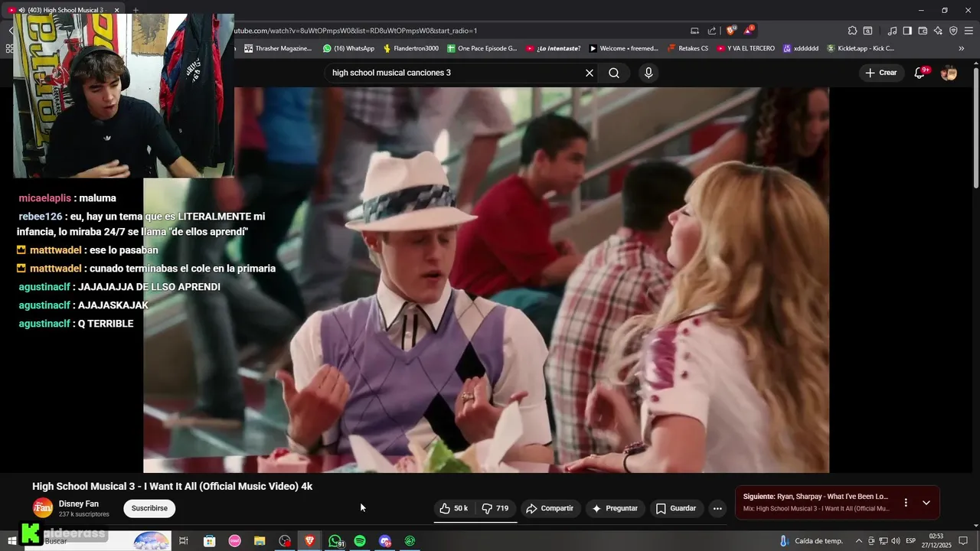Open Discord taskbar icon
The image size is (980, 551).
pyautogui.click(x=385, y=541)
